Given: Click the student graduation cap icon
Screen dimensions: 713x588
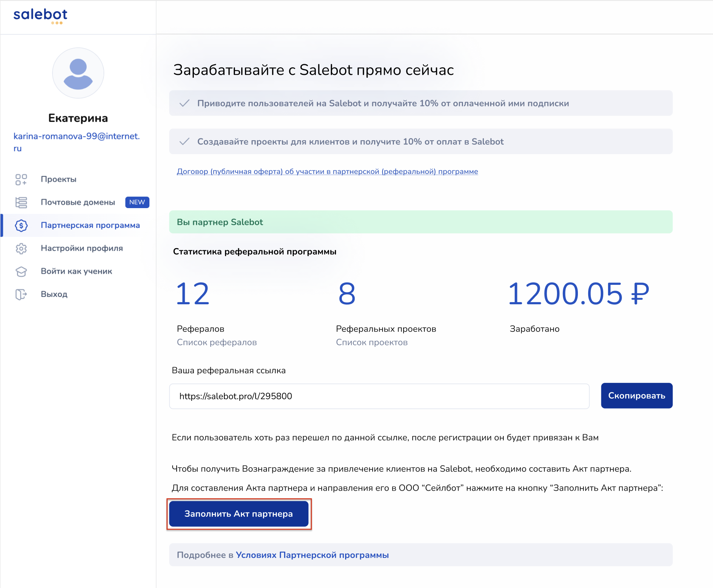Looking at the screenshot, I should 21,272.
